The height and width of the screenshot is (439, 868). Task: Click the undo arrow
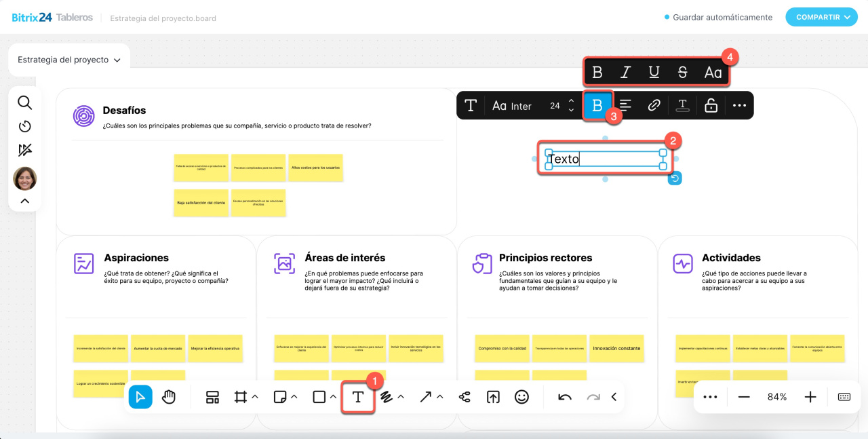[564, 398]
